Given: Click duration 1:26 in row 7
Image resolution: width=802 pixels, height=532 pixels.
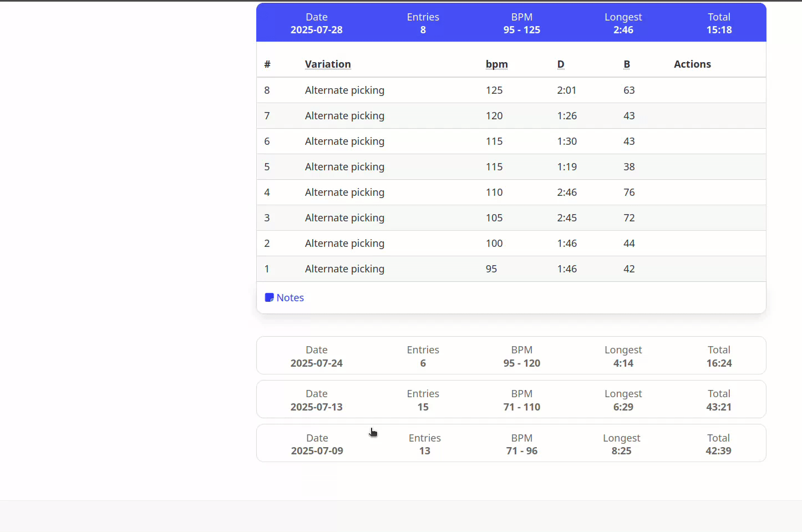Looking at the screenshot, I should (567, 115).
